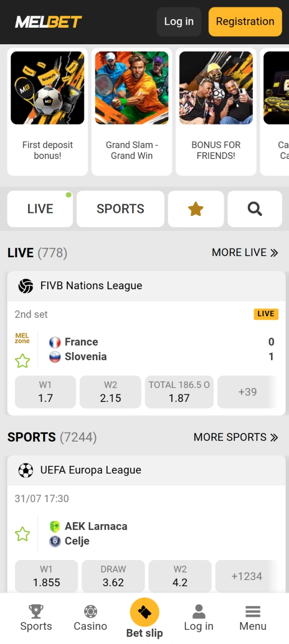
Task: Open the hamburger Menu icon
Action: 253,611
